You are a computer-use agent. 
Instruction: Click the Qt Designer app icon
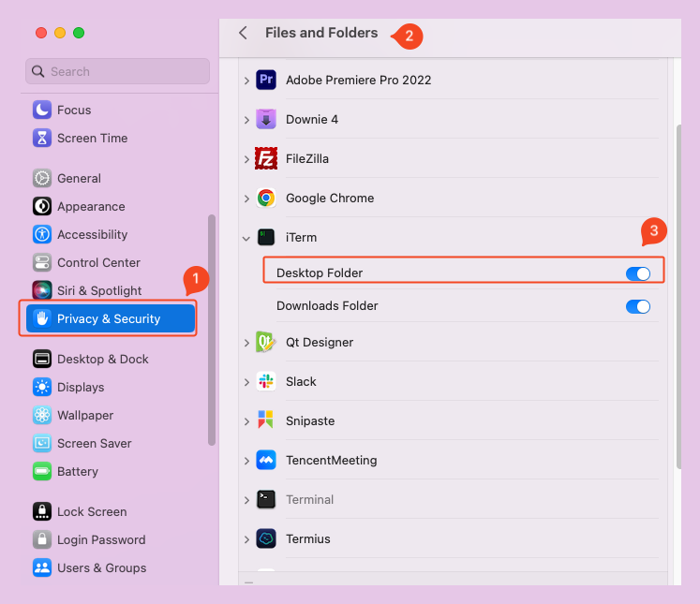click(266, 343)
